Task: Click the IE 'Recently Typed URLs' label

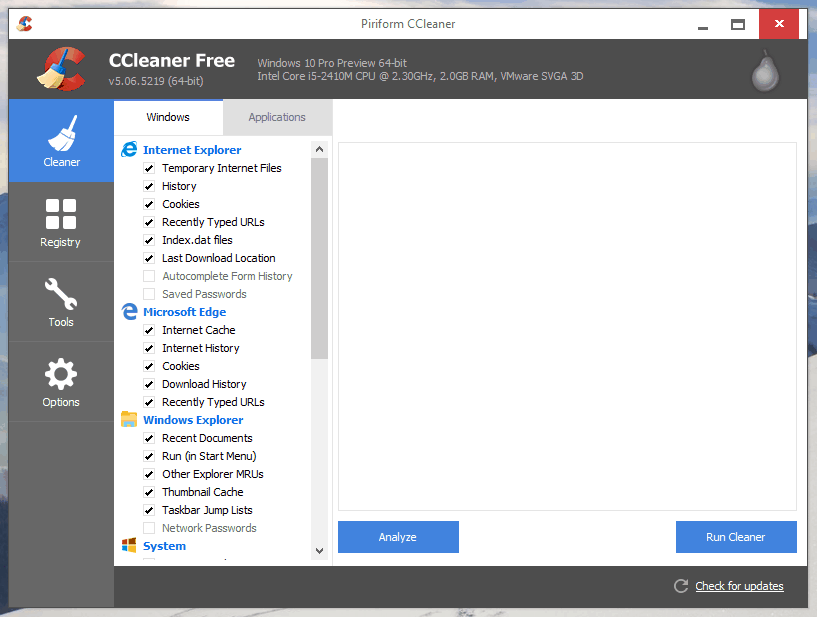Action: pos(213,222)
